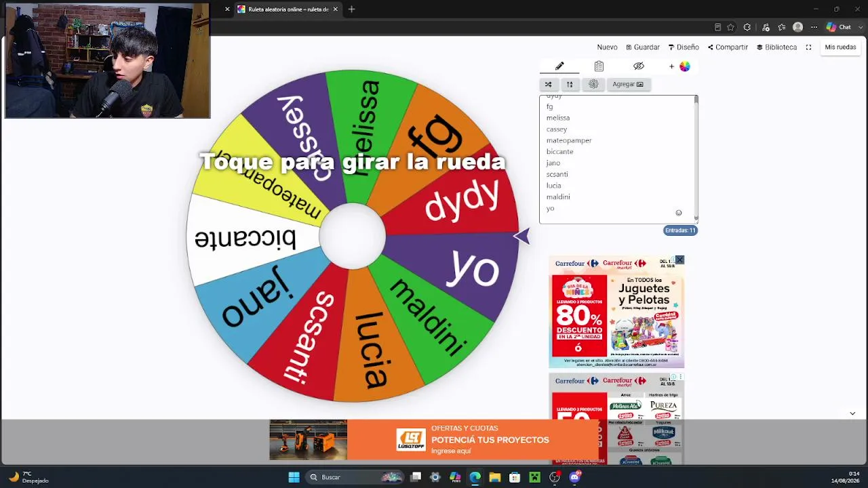
Task: Click the Entradas: 11 badge
Action: coord(680,230)
